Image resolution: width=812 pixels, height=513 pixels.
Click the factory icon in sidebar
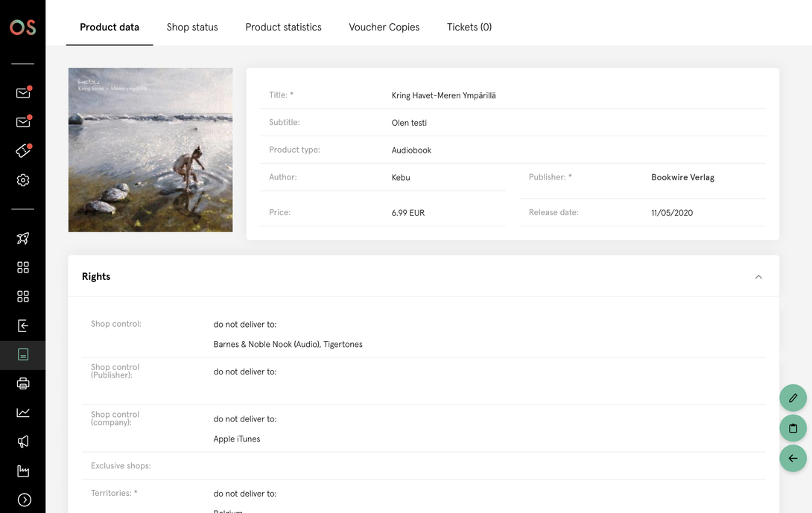coord(23,471)
